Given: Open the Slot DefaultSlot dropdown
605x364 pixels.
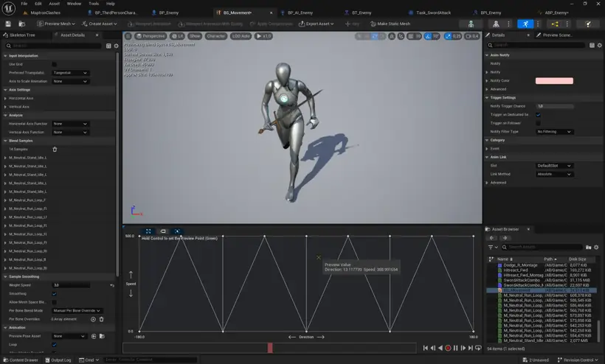Looking at the screenshot, I should click(x=554, y=166).
